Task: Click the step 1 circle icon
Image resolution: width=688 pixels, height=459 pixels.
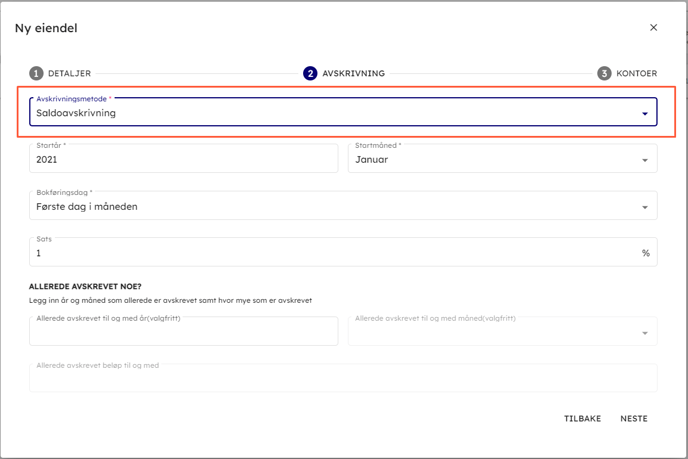Action: [x=36, y=73]
